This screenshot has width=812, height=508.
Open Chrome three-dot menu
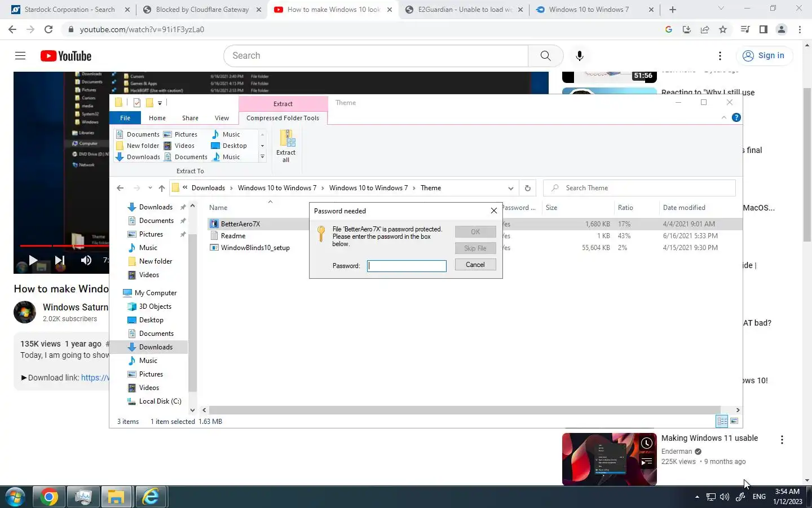click(800, 29)
